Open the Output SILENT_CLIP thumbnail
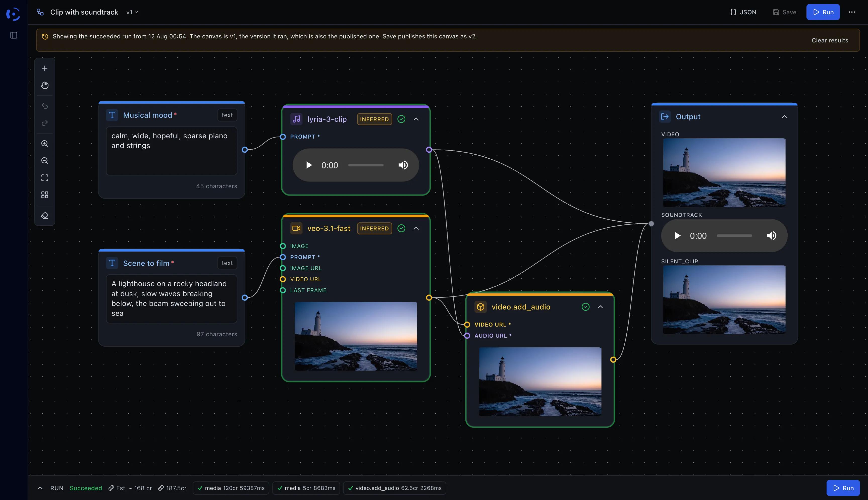The width and height of the screenshot is (868, 500). pyautogui.click(x=724, y=299)
